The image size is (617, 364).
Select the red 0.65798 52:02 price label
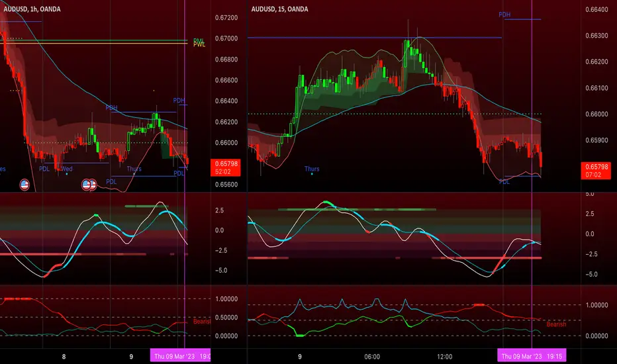coord(226,167)
